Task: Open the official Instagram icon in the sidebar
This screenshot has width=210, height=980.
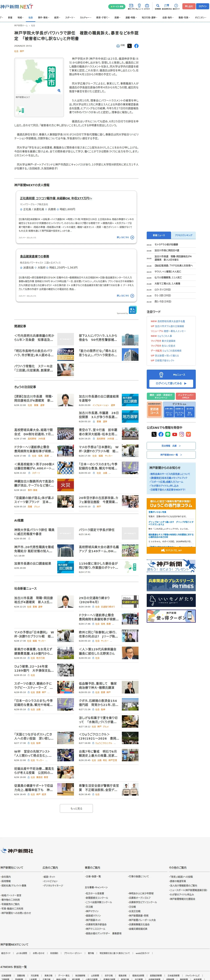Action: point(181,434)
